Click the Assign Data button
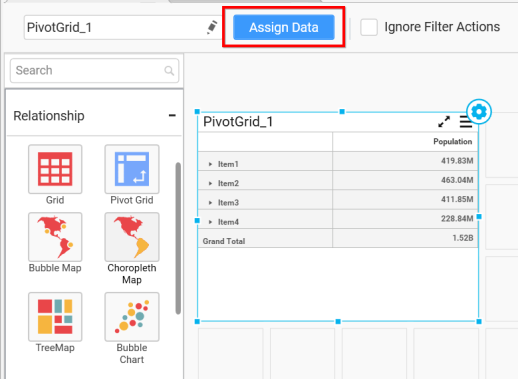The image size is (518, 379). coord(284,27)
